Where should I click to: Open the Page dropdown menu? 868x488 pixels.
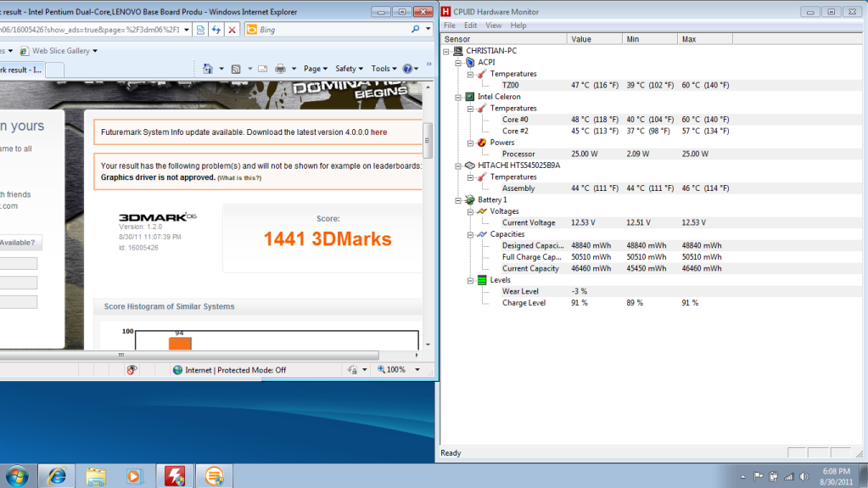coord(315,69)
